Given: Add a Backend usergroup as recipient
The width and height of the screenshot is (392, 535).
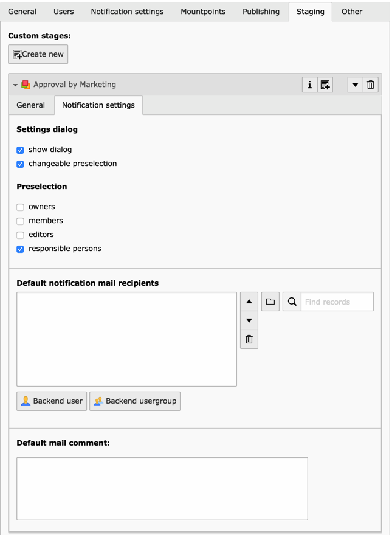Looking at the screenshot, I should tap(134, 401).
